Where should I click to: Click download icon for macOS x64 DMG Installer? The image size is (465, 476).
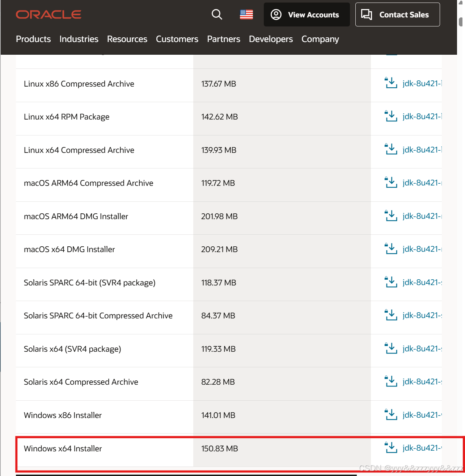(391, 249)
